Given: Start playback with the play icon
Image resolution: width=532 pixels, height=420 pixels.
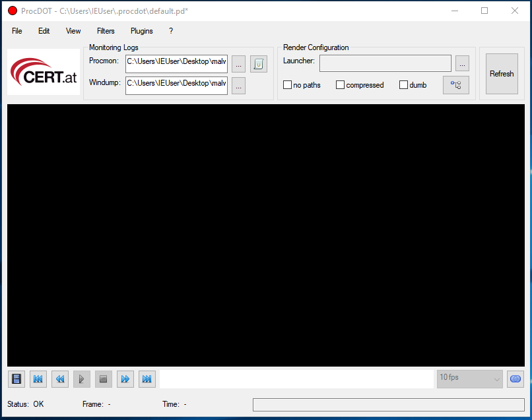Looking at the screenshot, I should [x=82, y=378].
